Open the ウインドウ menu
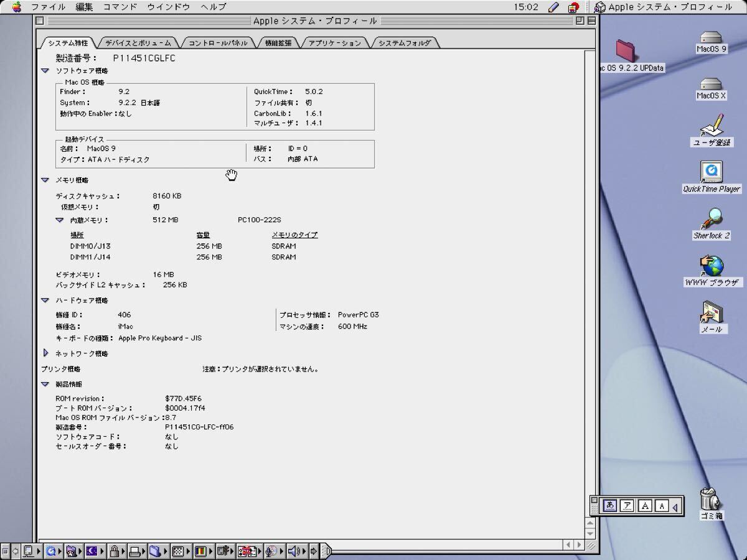This screenshot has width=747, height=560. (169, 7)
